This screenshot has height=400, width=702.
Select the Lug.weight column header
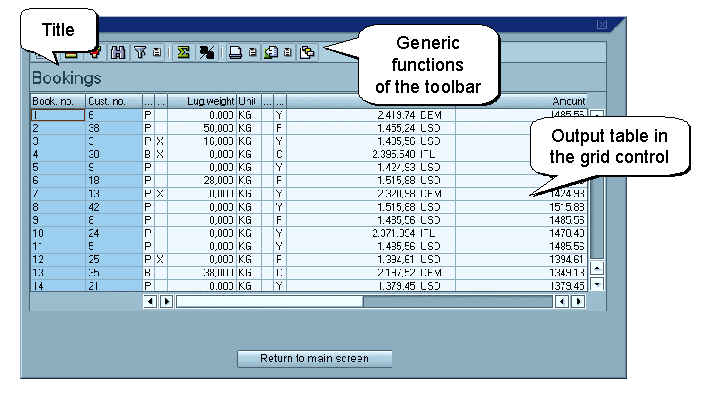tap(208, 101)
